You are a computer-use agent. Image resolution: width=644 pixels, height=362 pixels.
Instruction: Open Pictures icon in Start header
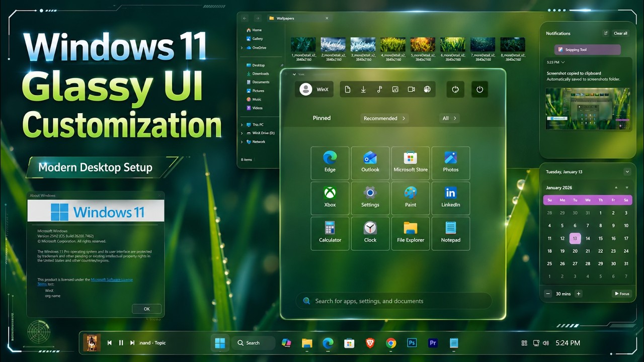tap(395, 89)
